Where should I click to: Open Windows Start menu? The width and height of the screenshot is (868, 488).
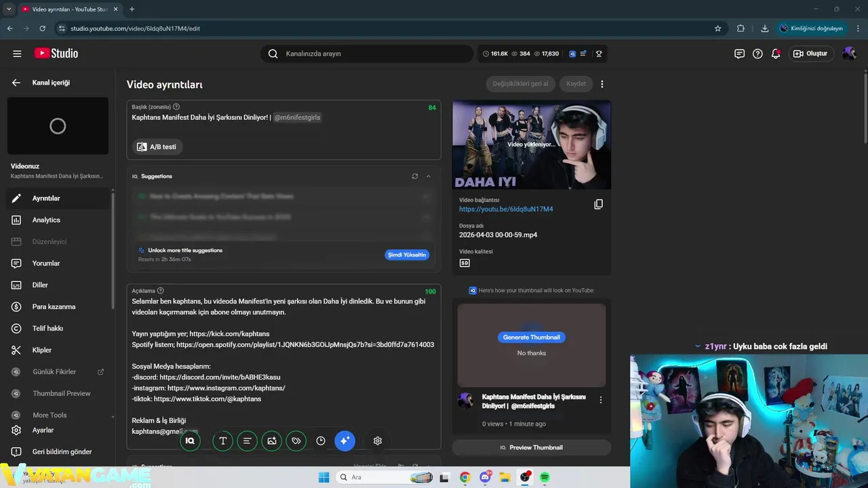coord(323,477)
